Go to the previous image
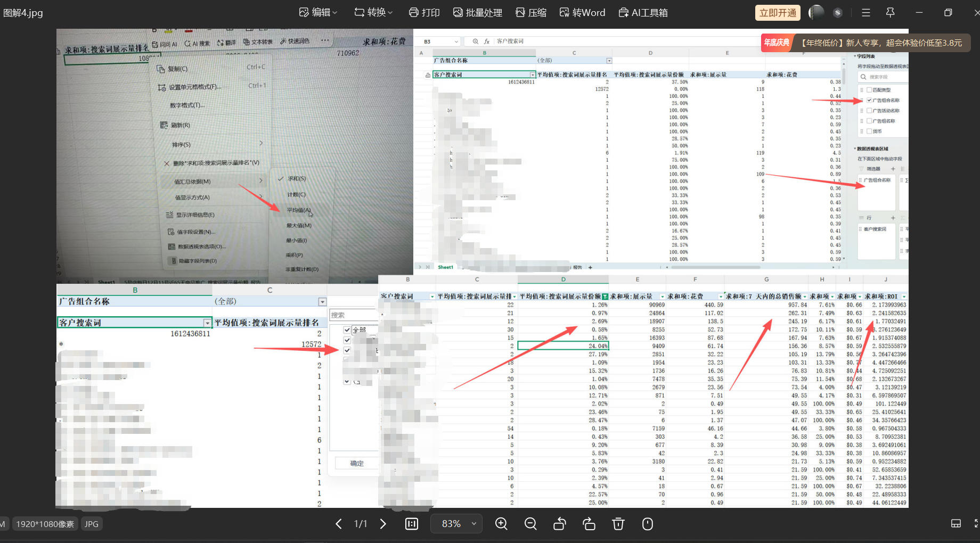The width and height of the screenshot is (980, 543). point(339,524)
